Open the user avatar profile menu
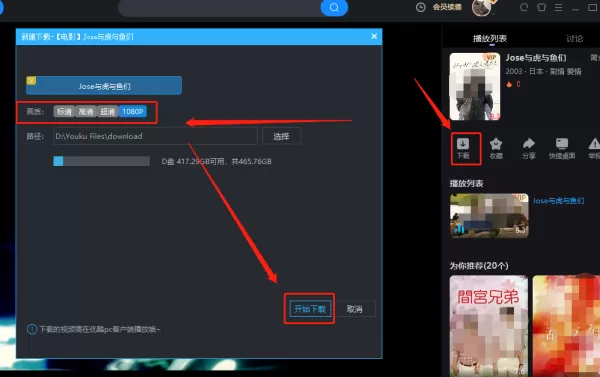 coord(481,7)
